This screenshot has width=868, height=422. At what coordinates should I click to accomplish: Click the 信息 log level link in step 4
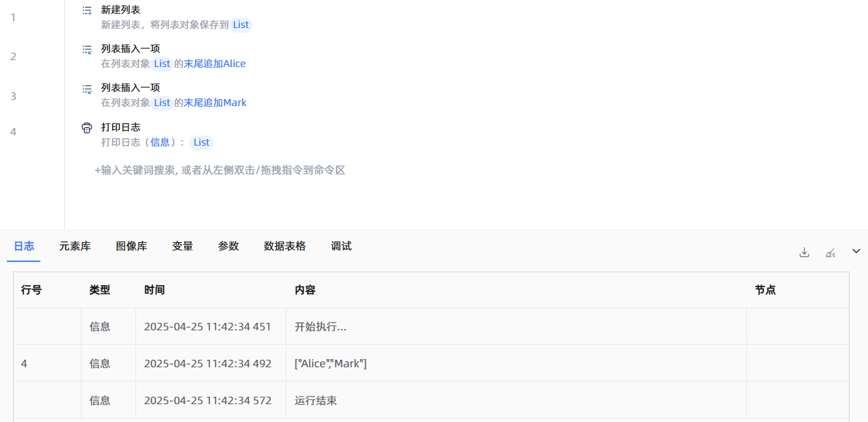coord(160,142)
